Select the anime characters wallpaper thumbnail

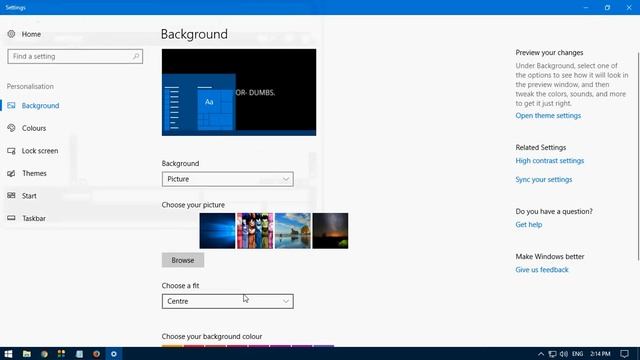(x=255, y=231)
